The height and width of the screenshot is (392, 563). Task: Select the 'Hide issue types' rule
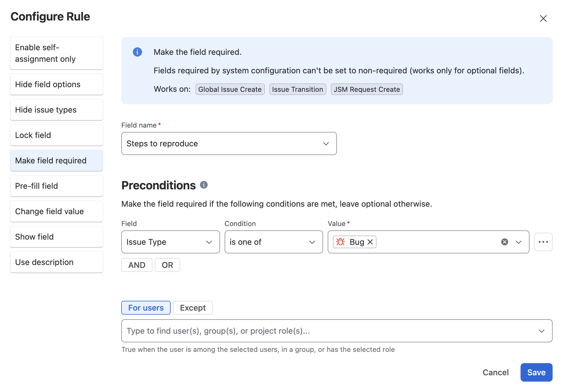click(57, 110)
